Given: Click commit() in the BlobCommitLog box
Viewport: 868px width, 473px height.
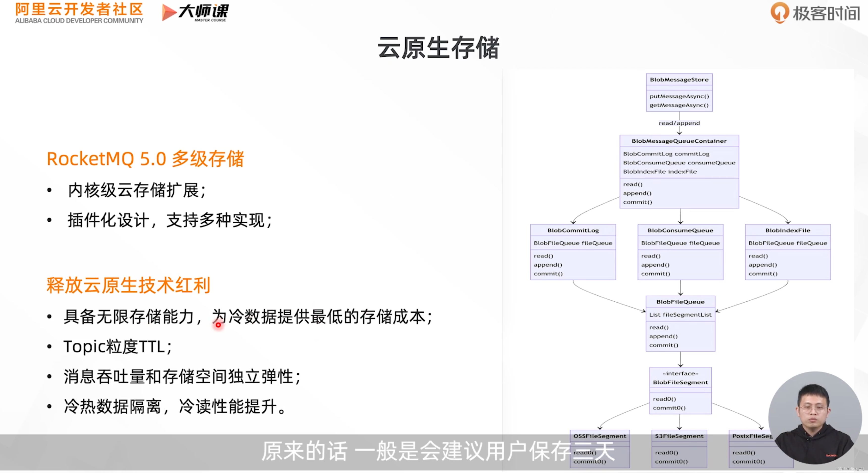Looking at the screenshot, I should point(548,274).
